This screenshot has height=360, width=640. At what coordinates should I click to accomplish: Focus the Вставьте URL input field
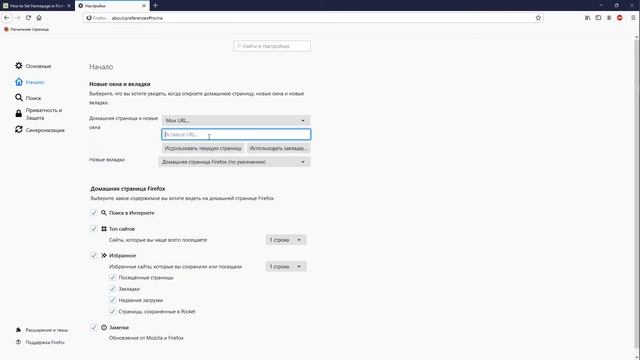(x=236, y=134)
